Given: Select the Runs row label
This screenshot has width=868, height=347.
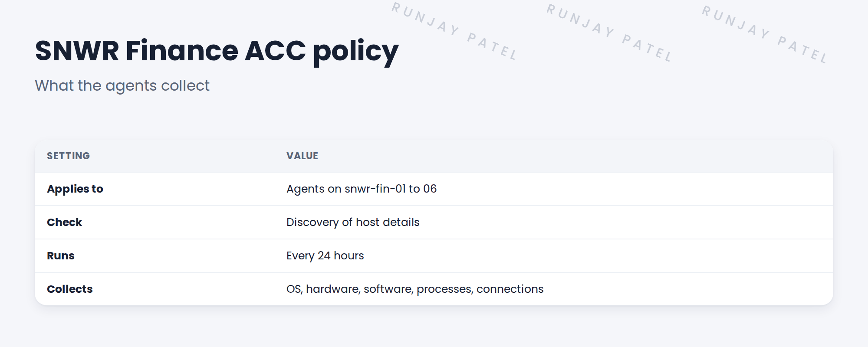Looking at the screenshot, I should click(x=61, y=255).
